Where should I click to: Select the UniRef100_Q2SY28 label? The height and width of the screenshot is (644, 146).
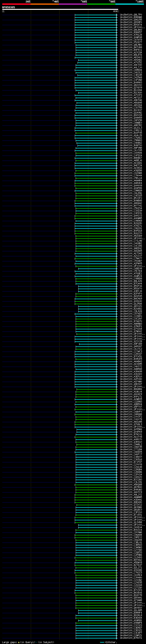131,342
